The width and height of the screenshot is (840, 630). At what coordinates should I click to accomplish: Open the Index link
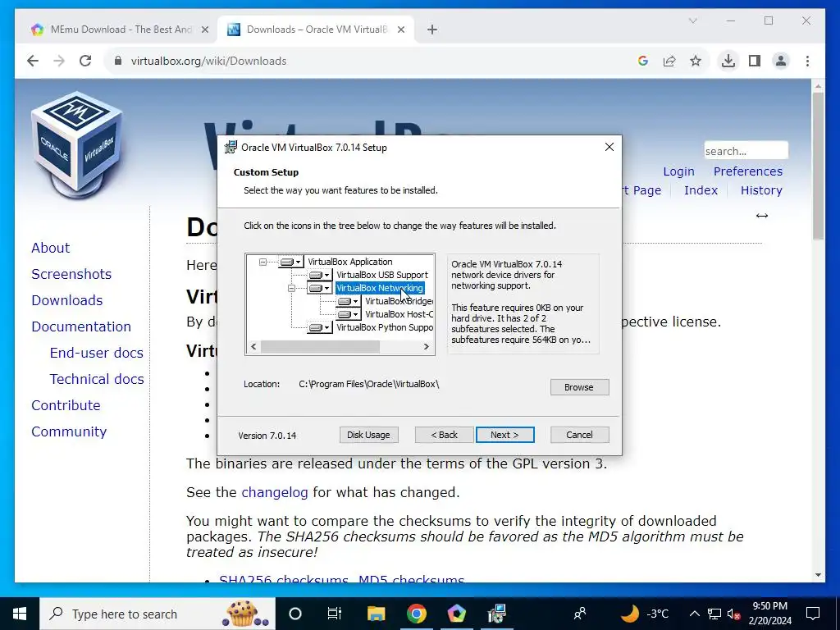pos(701,190)
